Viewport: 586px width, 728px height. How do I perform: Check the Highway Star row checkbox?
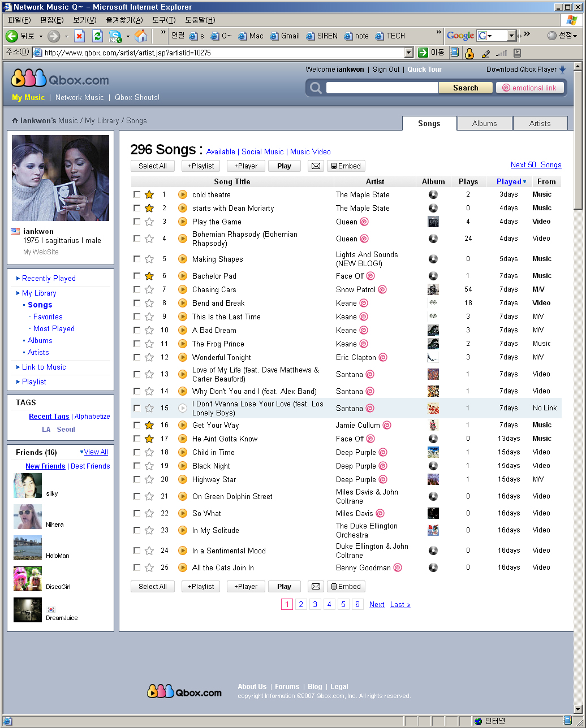click(x=137, y=479)
